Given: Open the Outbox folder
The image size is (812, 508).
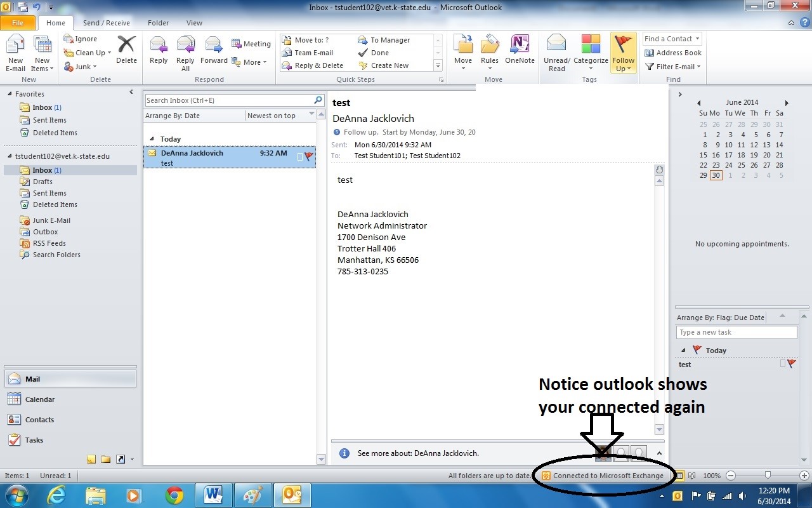Looking at the screenshot, I should point(45,232).
